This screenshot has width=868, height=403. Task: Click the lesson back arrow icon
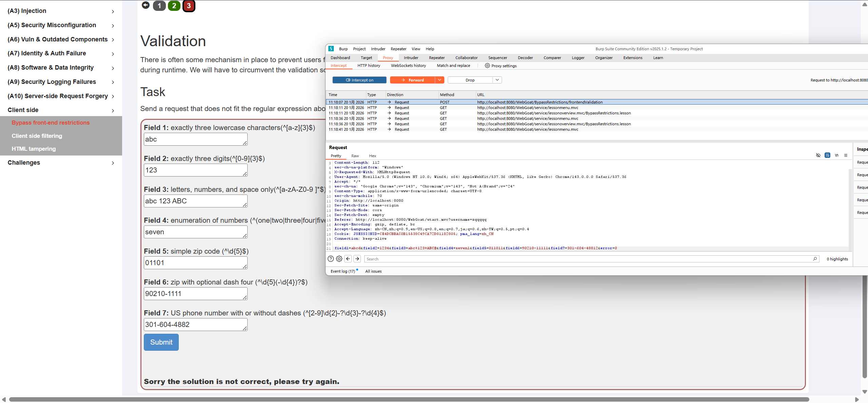[x=146, y=5]
